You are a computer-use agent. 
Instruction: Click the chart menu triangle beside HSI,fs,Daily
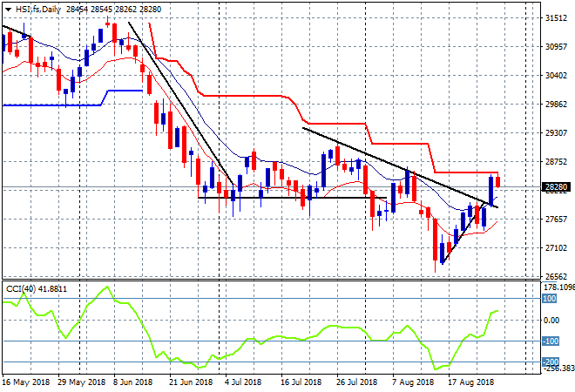tap(8, 10)
